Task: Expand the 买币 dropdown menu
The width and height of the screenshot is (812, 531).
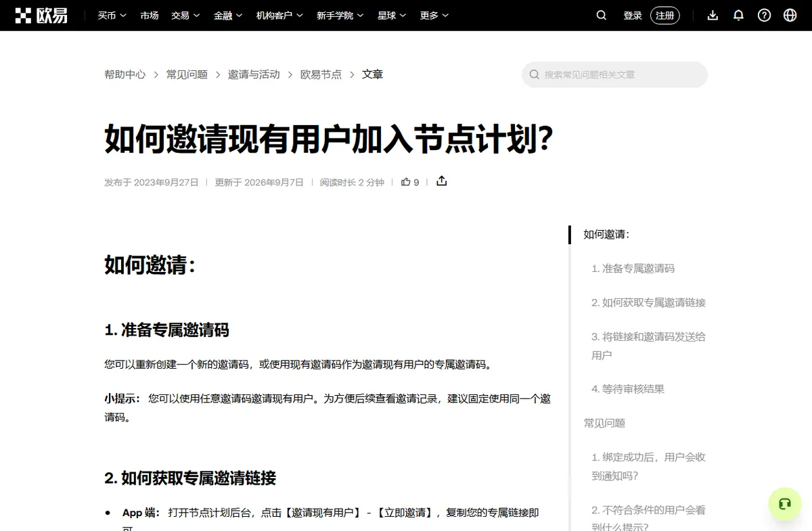Action: [x=112, y=15]
